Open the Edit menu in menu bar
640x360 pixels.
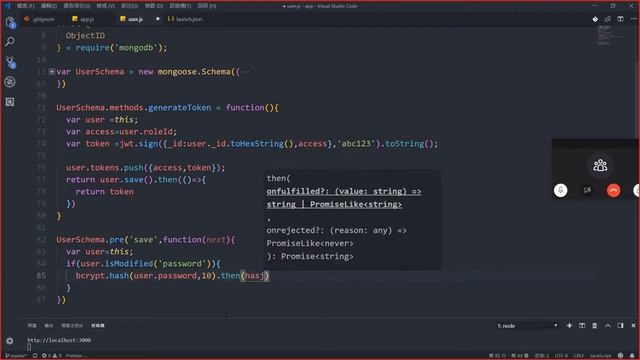point(49,6)
